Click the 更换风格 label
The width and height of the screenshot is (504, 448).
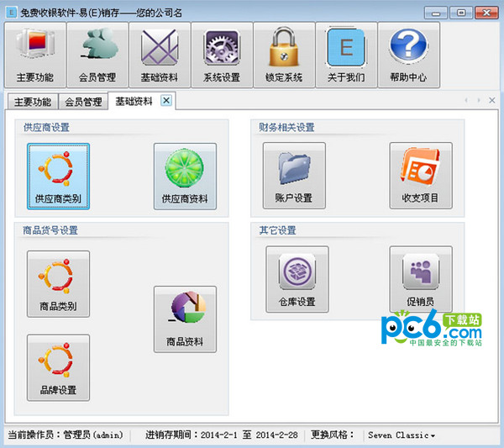click(332, 435)
